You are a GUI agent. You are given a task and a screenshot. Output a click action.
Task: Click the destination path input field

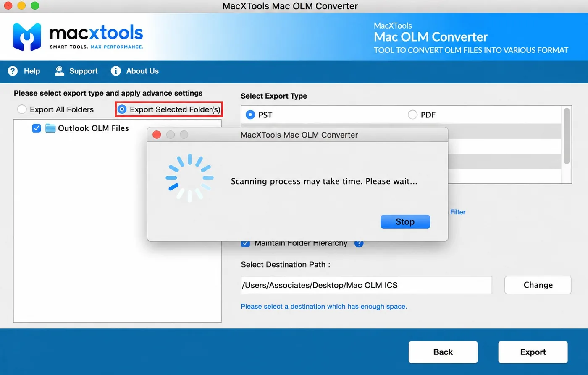coord(366,285)
